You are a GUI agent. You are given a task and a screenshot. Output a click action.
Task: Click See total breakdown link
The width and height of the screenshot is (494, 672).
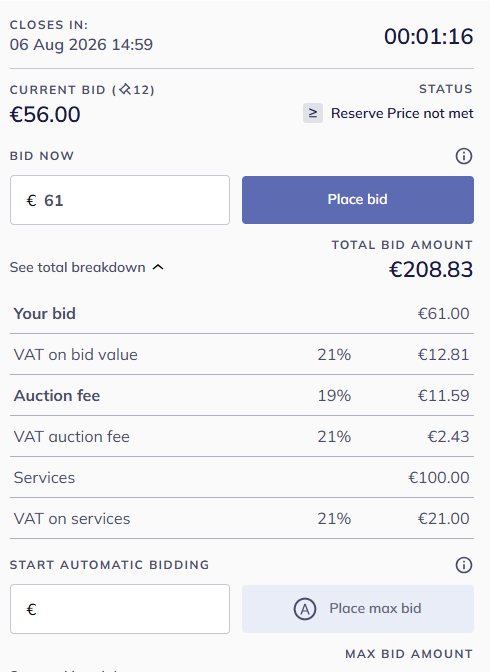(x=78, y=267)
